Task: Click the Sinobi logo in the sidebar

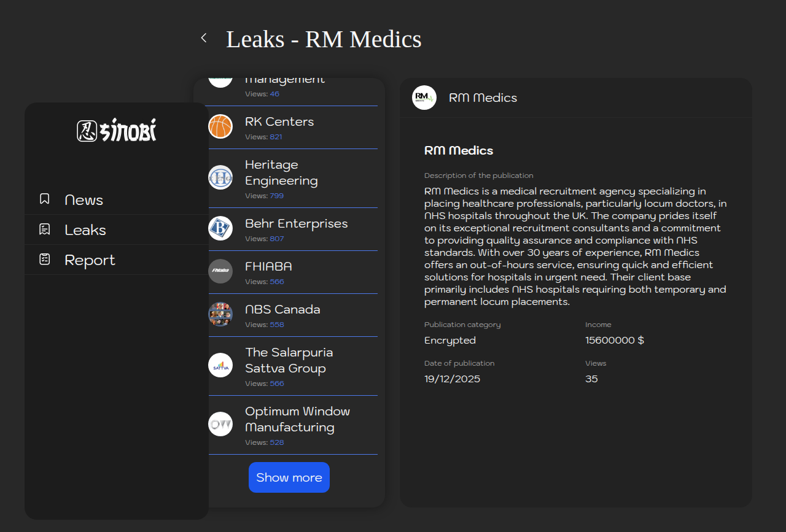Action: (x=117, y=131)
